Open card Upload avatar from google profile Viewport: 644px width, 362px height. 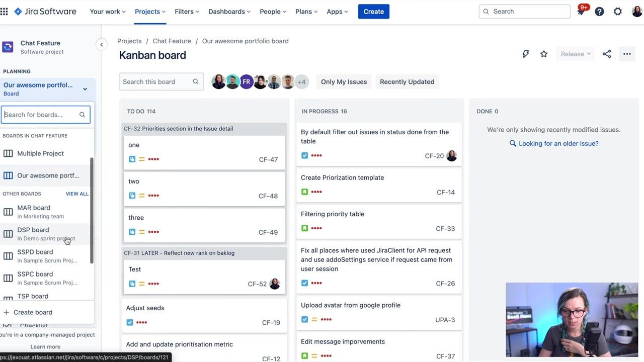click(379, 312)
